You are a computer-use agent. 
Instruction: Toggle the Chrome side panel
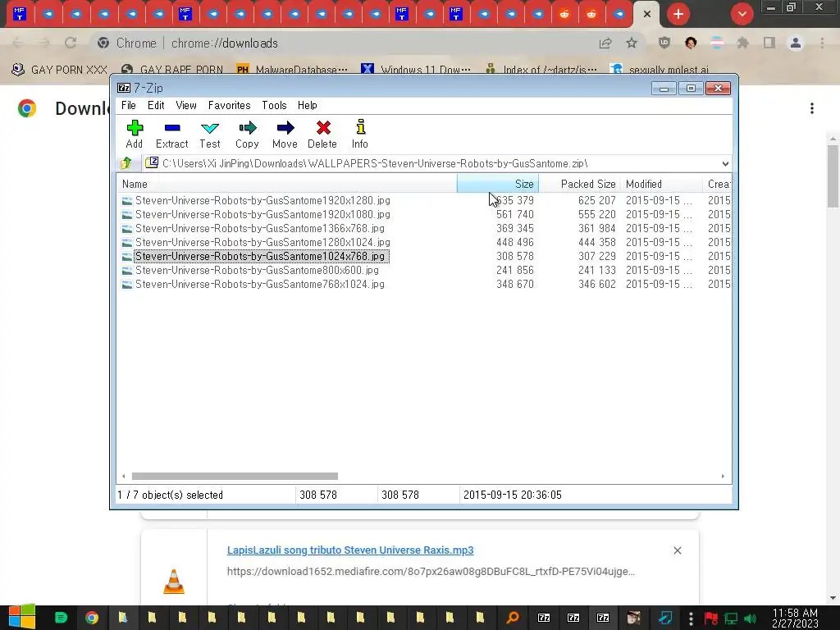pos(769,43)
